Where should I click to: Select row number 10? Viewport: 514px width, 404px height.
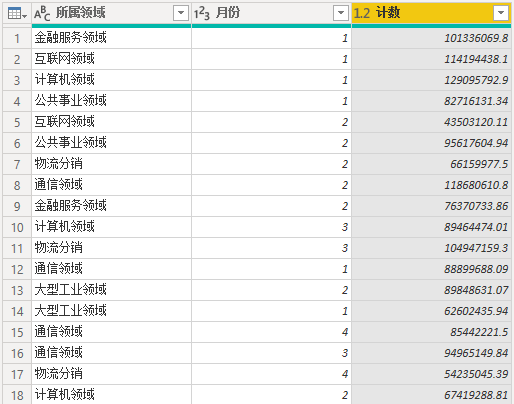[17, 227]
